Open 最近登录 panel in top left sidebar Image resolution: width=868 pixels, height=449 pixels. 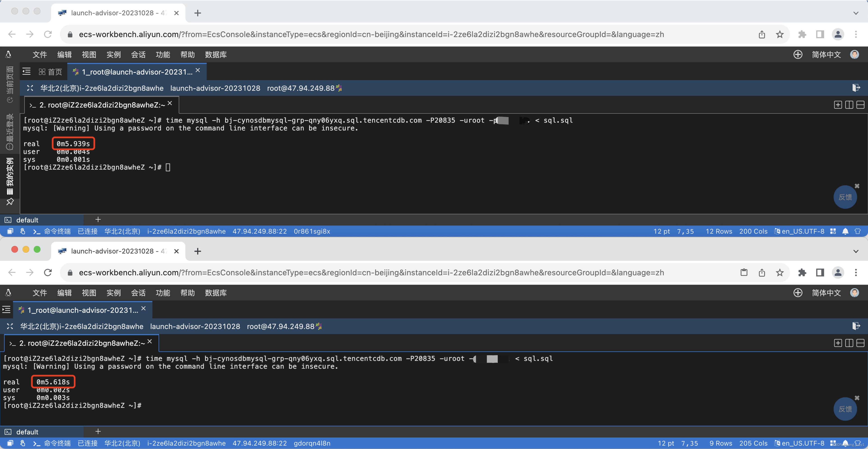[10, 132]
